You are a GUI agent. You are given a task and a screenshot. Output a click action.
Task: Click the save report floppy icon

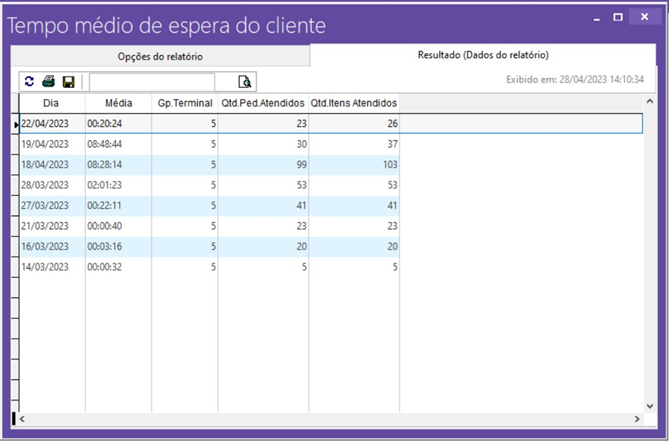68,81
